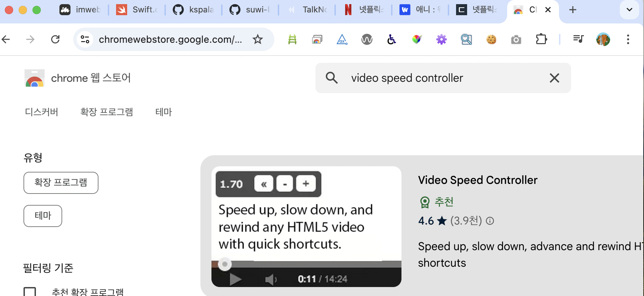Open the gray W circle extension
The image size is (644, 296).
[x=367, y=40]
